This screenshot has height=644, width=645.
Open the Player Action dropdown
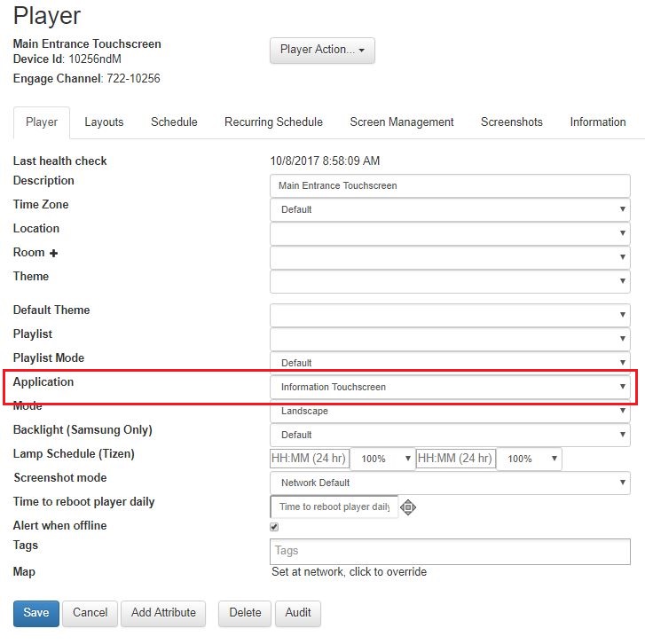pyautogui.click(x=322, y=50)
